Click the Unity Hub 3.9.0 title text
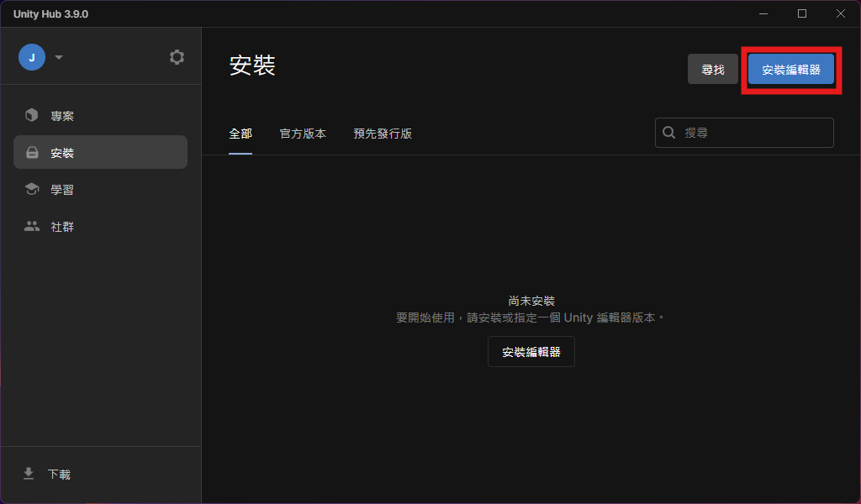The width and height of the screenshot is (861, 504). (50, 13)
